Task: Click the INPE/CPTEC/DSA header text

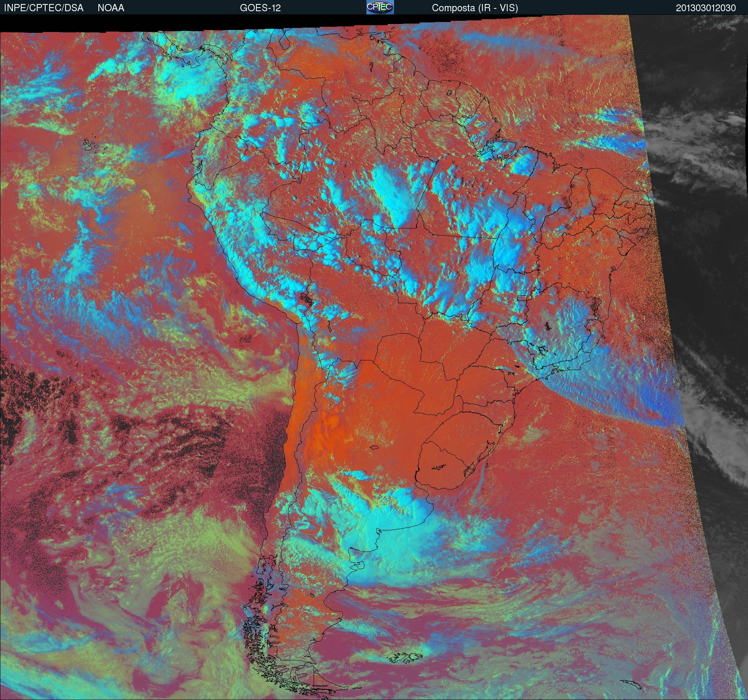Action: tap(44, 8)
